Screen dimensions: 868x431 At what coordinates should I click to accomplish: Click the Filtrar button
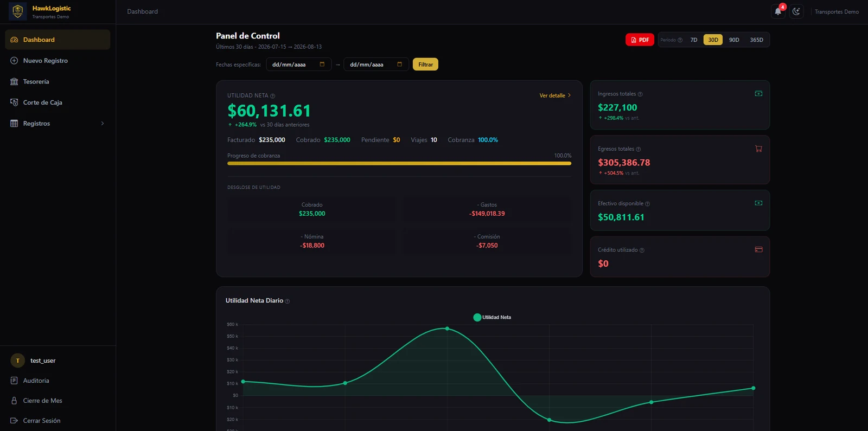[425, 65]
